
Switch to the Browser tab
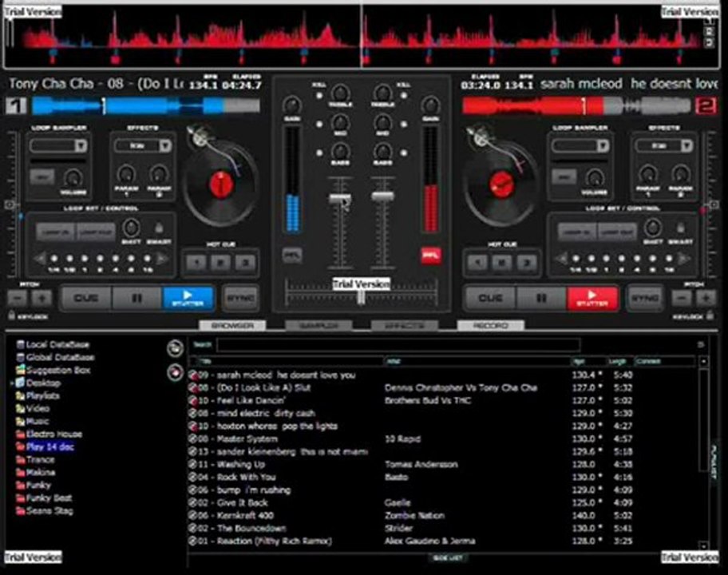[232, 326]
